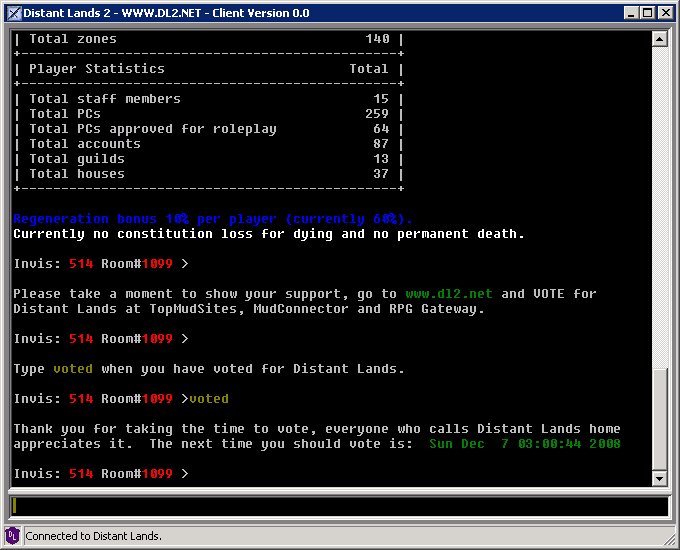
Task: Click the 'Total' column header
Action: coord(369,69)
